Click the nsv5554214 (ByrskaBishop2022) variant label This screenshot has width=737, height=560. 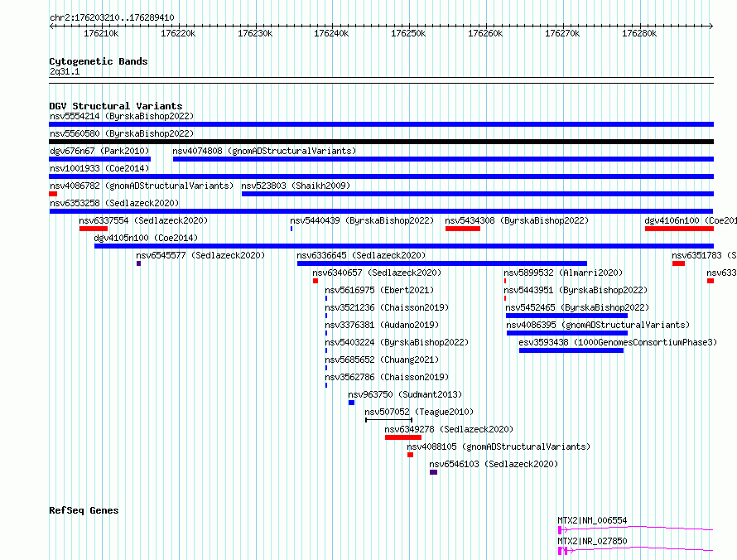tap(122, 116)
